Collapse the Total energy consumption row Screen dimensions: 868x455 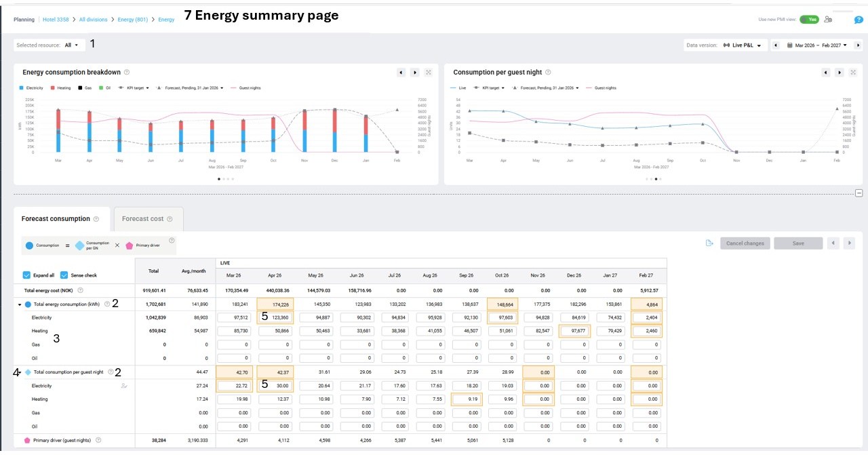19,304
